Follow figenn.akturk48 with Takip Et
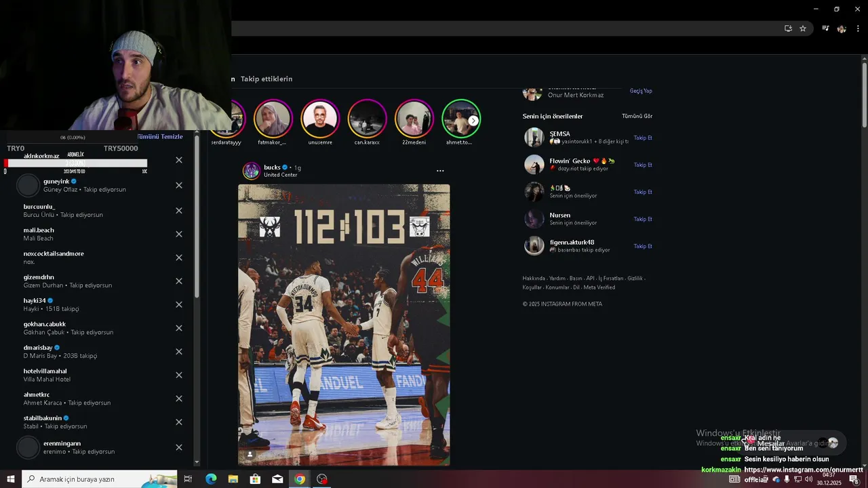Image resolution: width=868 pixels, height=488 pixels. 643,246
